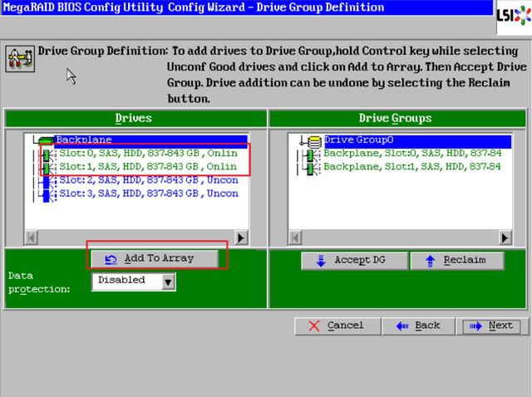Screen dimensions: 532x397
Task: Open the Data protection dropdown arrow
Action: [x=168, y=282]
